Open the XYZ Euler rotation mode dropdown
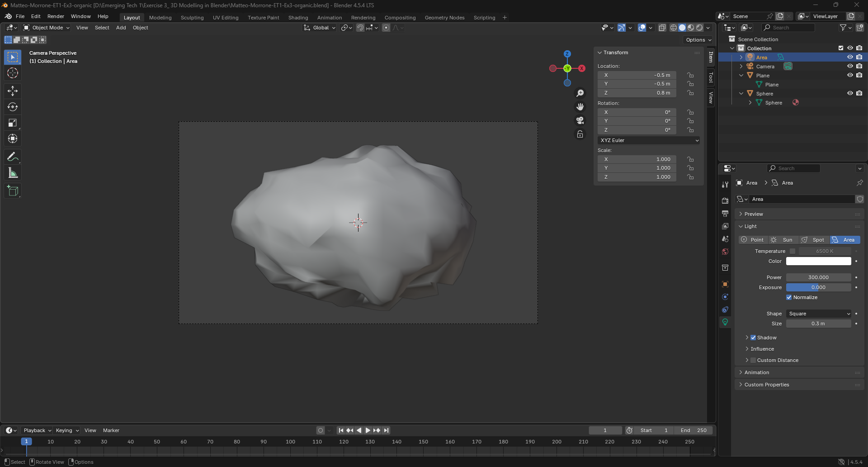The height and width of the screenshot is (467, 868). pos(649,140)
